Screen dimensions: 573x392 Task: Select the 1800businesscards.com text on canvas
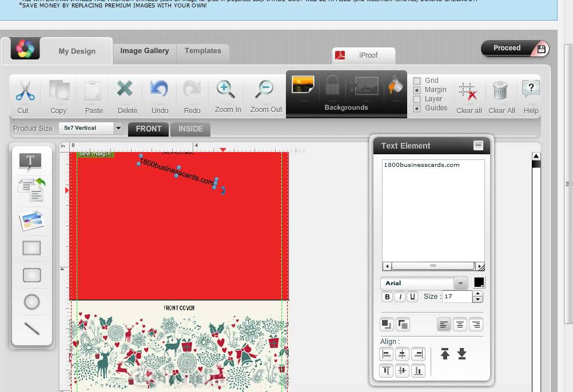pyautogui.click(x=177, y=171)
